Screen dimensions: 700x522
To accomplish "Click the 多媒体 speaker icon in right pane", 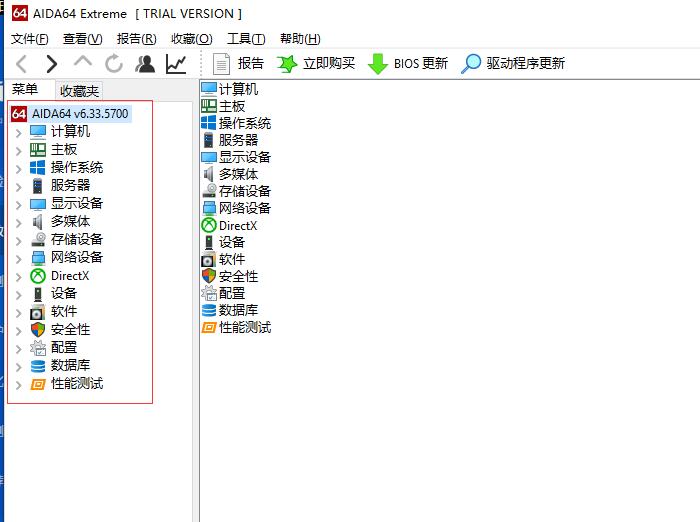I will (208, 174).
